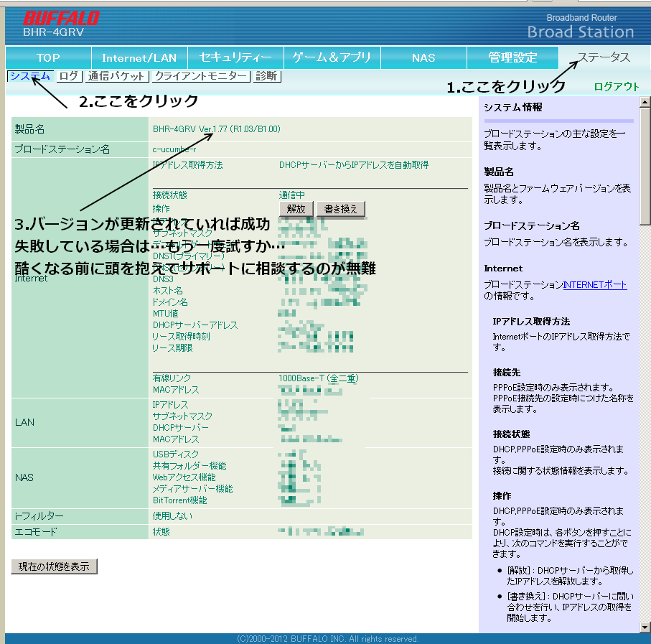Click the システム情報 help heading
The height and width of the screenshot is (644, 651).
pos(512,108)
